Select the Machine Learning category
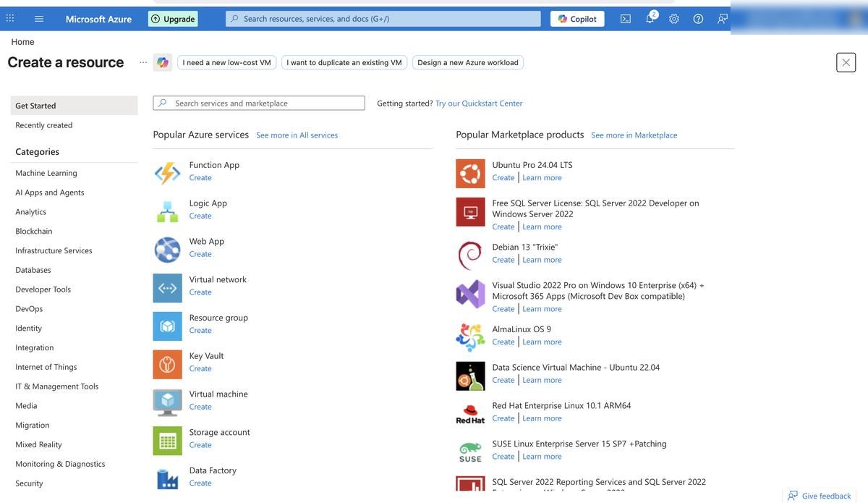 point(46,173)
